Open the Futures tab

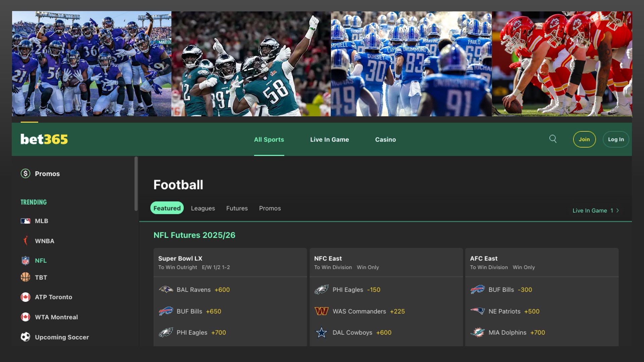pyautogui.click(x=237, y=208)
